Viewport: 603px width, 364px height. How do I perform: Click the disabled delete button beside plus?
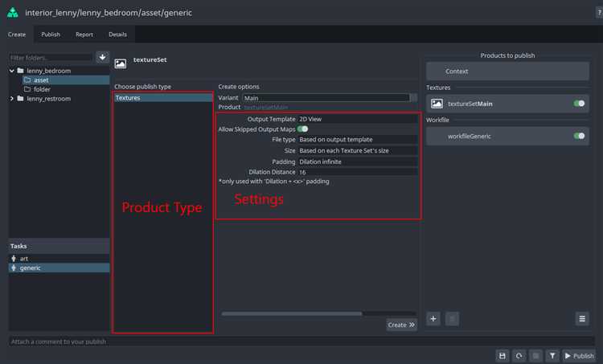pyautogui.click(x=452, y=319)
